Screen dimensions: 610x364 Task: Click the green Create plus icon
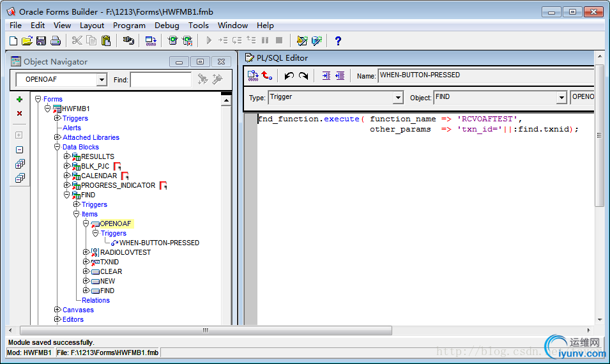point(19,100)
